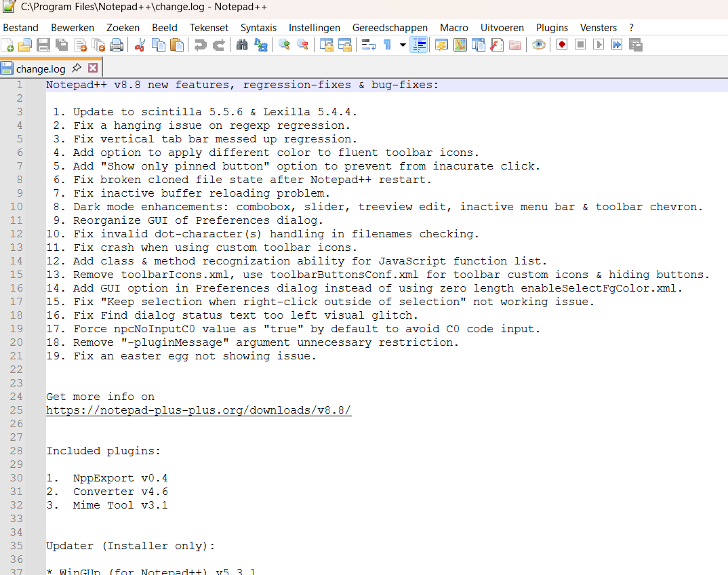
Task: Open the Bewerken menu
Action: point(73,28)
